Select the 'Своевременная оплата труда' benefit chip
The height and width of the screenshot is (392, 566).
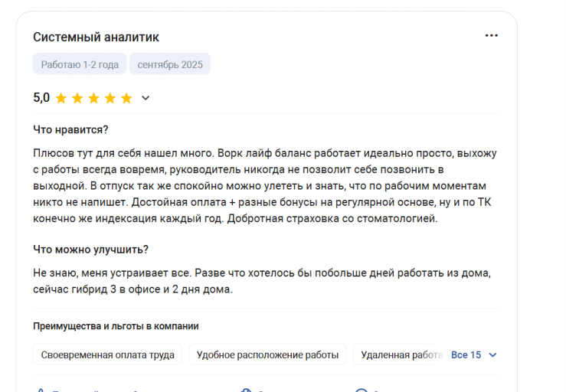pyautogui.click(x=108, y=355)
